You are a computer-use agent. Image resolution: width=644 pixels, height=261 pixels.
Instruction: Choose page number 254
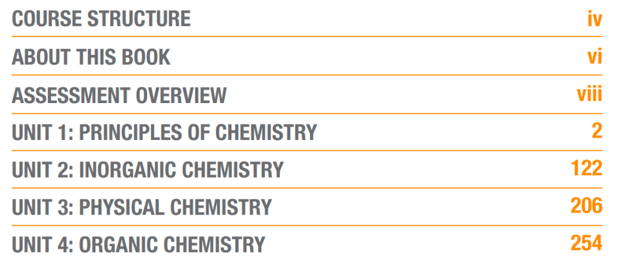[x=587, y=243]
